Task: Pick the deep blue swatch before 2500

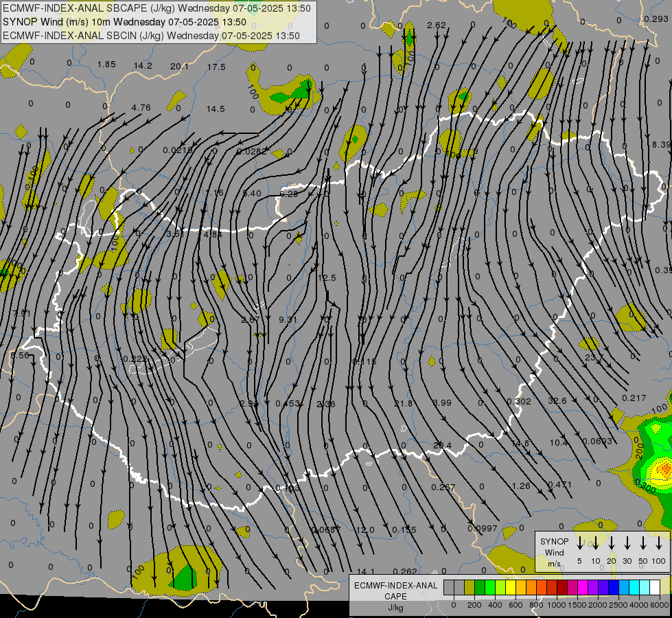Action: click(613, 588)
